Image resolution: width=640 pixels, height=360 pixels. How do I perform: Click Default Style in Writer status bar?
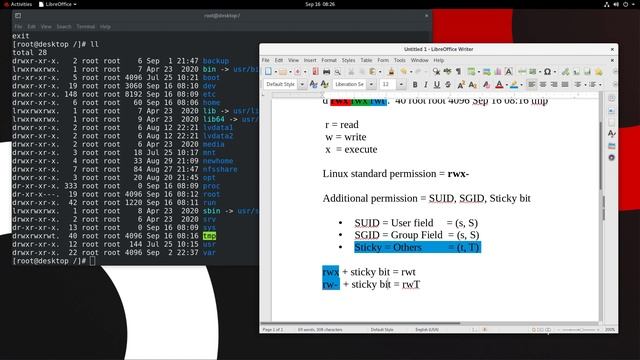pyautogui.click(x=382, y=329)
